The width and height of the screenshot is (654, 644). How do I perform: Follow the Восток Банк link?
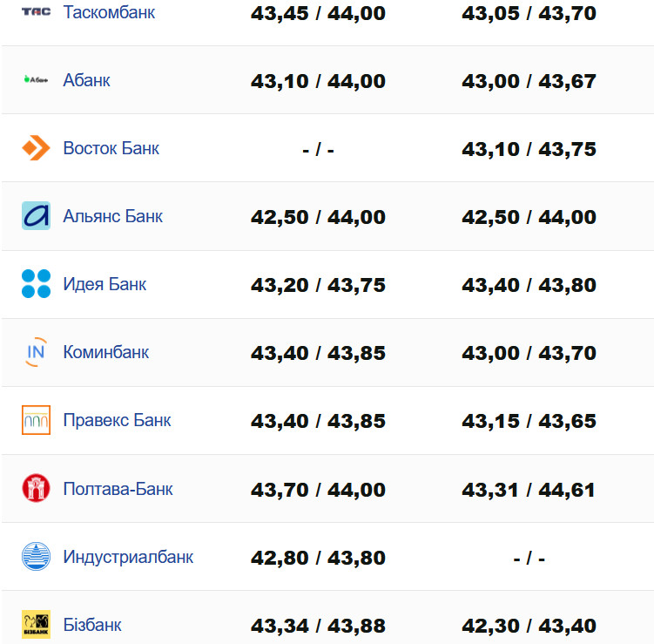click(111, 148)
